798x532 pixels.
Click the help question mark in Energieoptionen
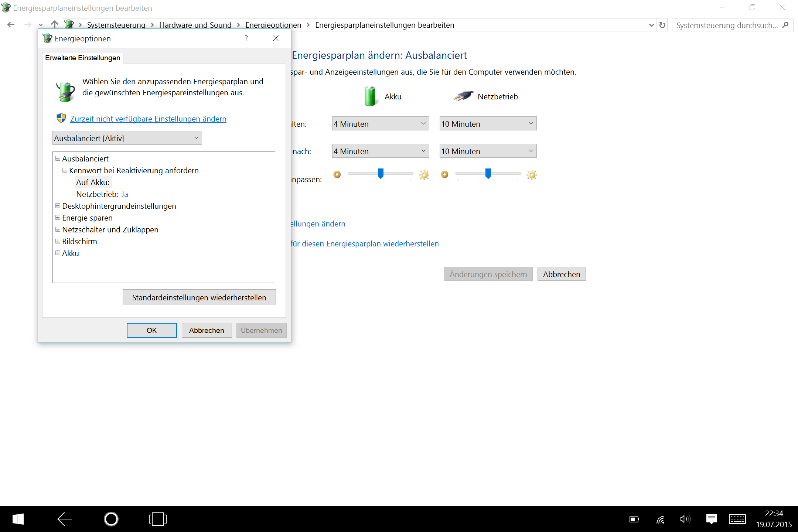(x=246, y=38)
